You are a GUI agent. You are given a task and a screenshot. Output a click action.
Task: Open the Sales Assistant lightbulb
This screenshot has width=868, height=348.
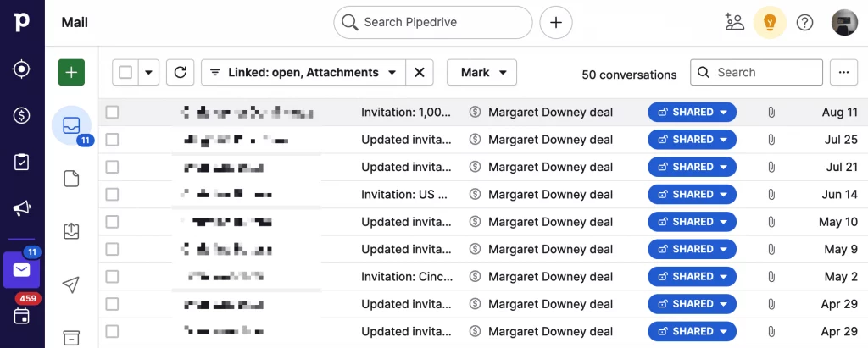coord(770,23)
